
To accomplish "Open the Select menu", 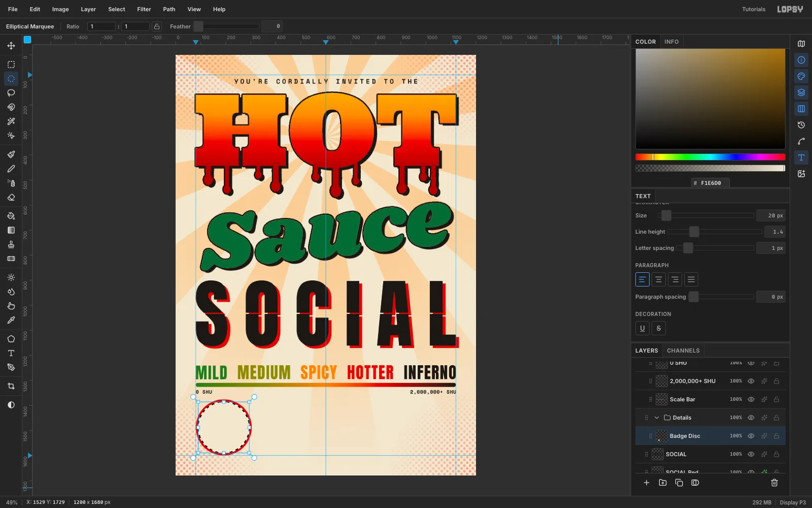I will point(117,9).
